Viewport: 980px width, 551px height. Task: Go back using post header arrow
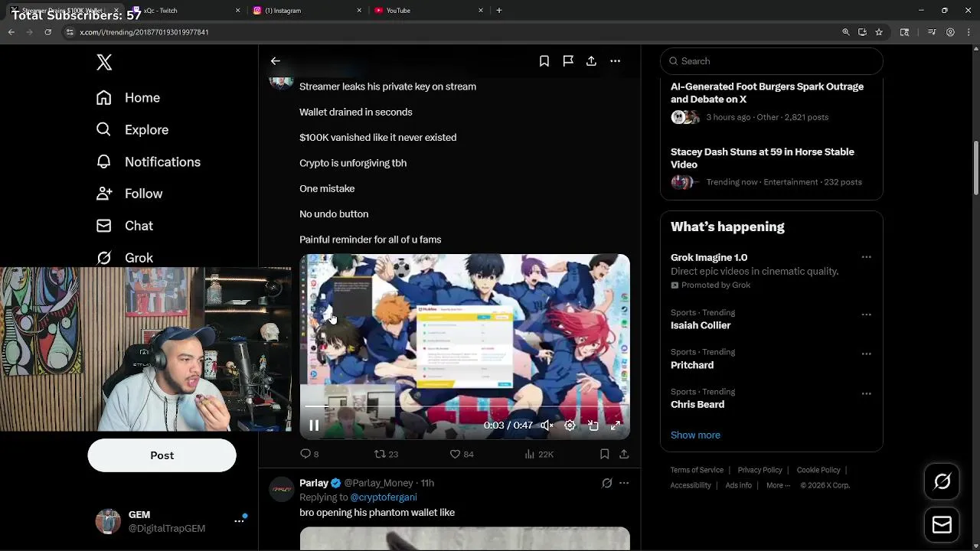point(276,61)
